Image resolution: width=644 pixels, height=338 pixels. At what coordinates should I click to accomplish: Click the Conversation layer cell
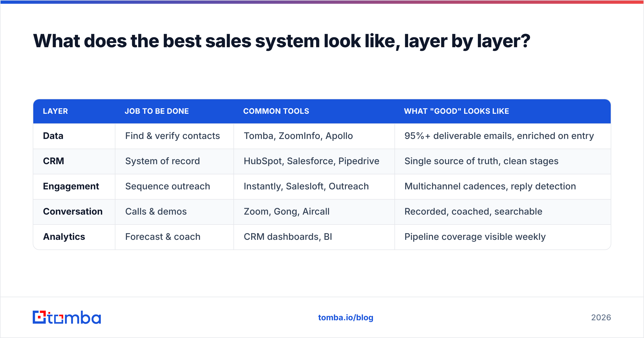coord(74,212)
